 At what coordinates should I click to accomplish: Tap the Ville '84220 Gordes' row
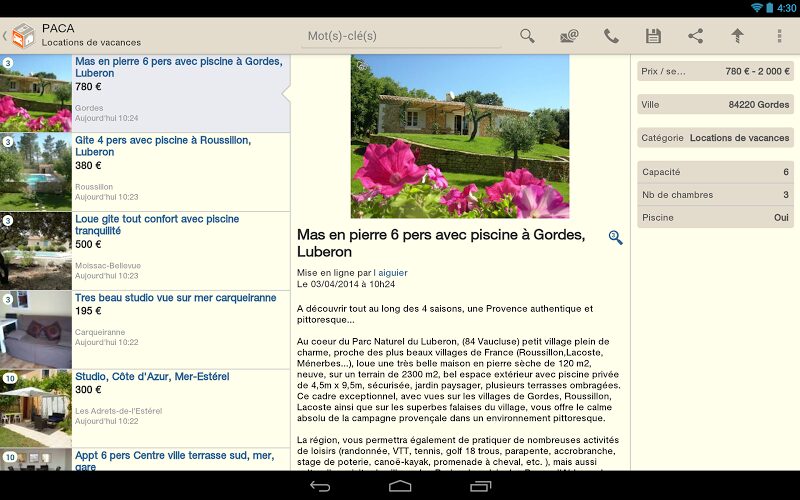click(715, 104)
